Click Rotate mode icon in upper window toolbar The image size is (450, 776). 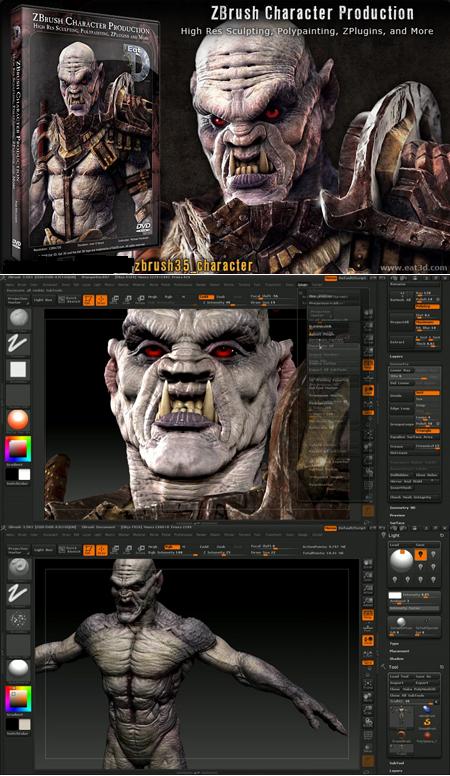click(x=140, y=299)
